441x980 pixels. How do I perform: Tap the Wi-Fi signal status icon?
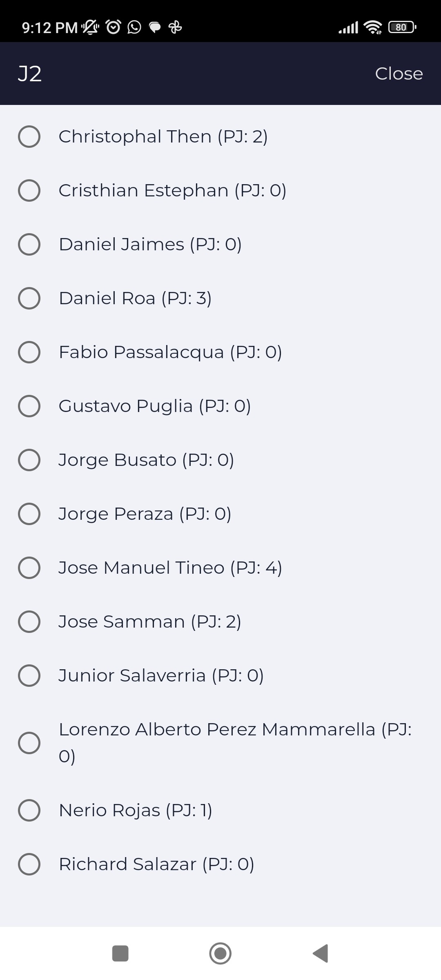(373, 27)
